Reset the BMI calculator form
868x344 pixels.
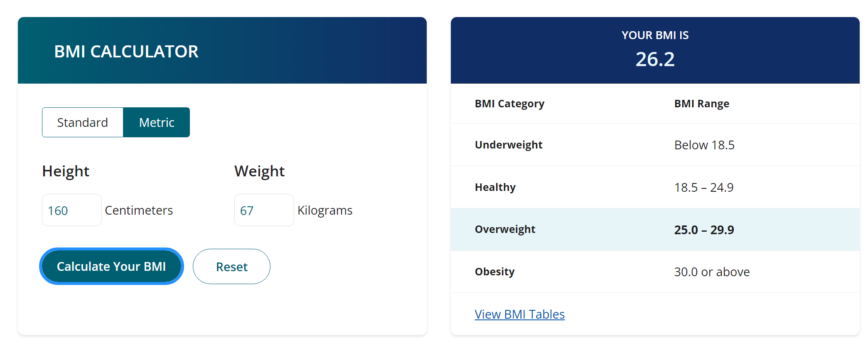click(231, 267)
